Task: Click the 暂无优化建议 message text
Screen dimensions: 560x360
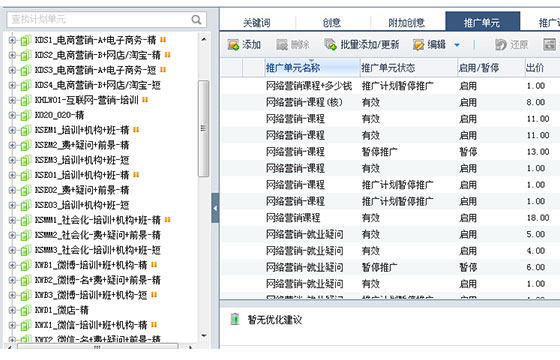Action: coord(275,320)
